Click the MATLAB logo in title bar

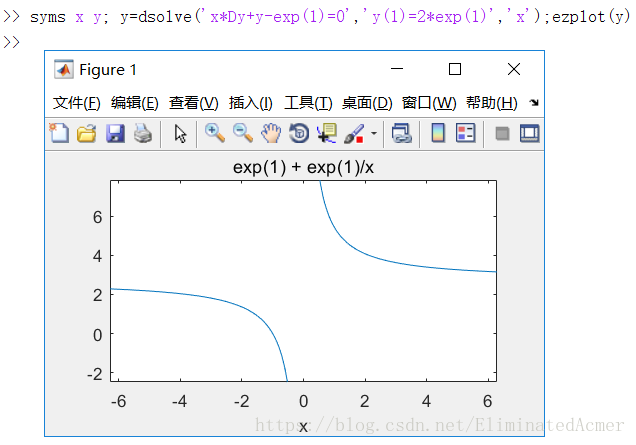(64, 69)
